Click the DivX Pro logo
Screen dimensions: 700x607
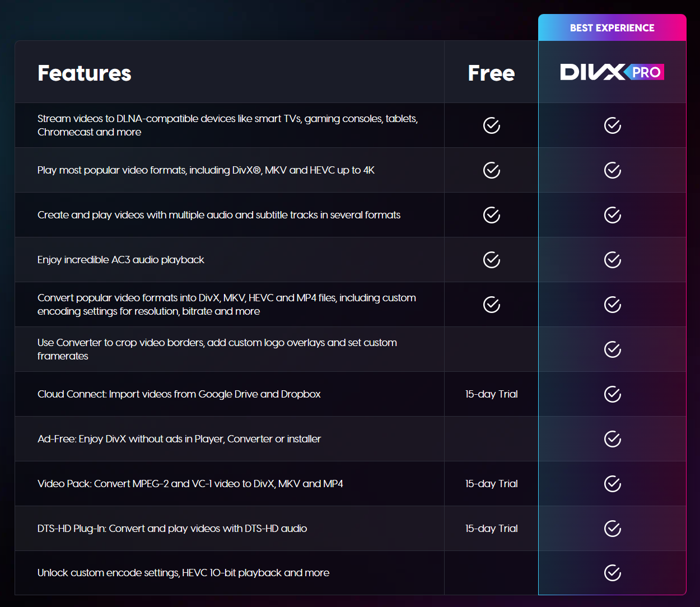(612, 72)
